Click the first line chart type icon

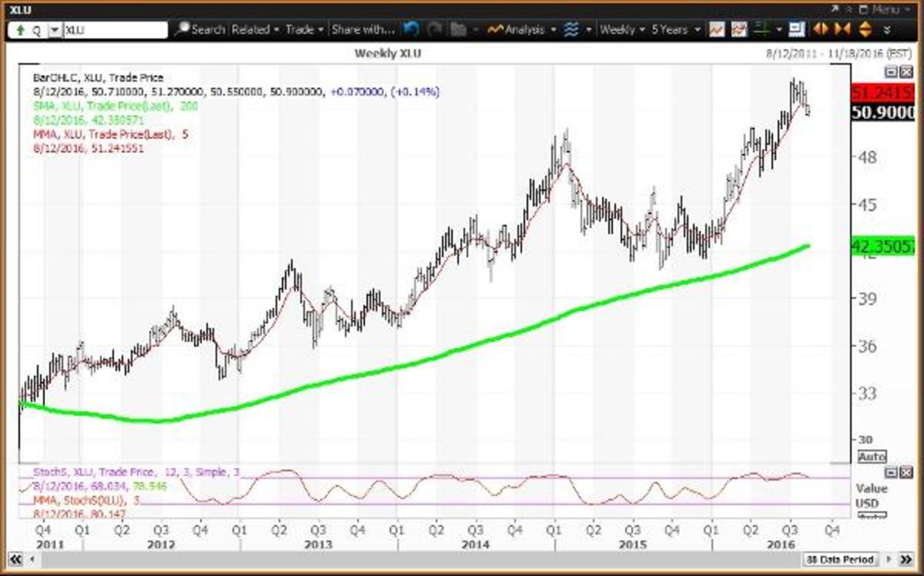coord(716,30)
